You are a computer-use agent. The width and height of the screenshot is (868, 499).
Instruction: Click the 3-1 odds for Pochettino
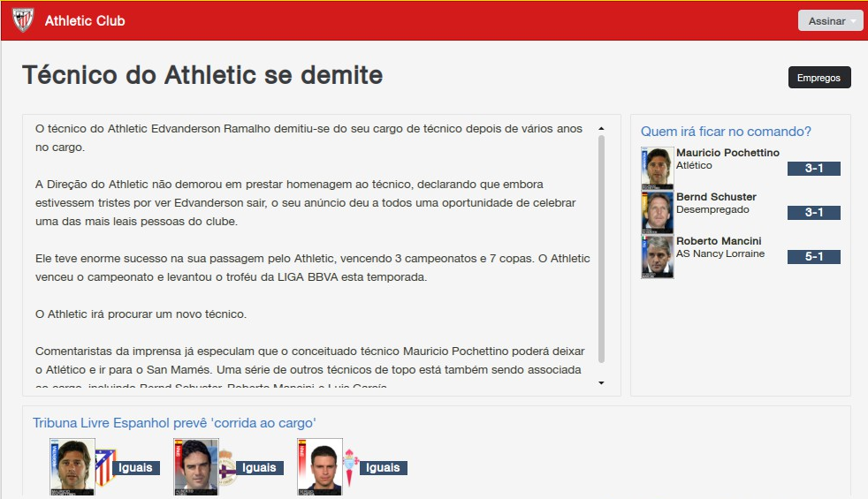point(814,168)
